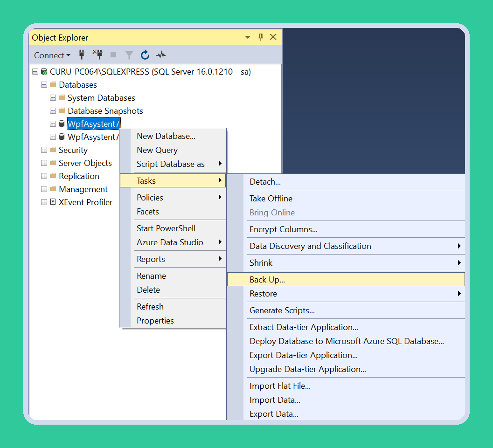Image resolution: width=493 pixels, height=448 pixels.
Task: Click Generate Scripts... menu entry
Action: point(282,310)
